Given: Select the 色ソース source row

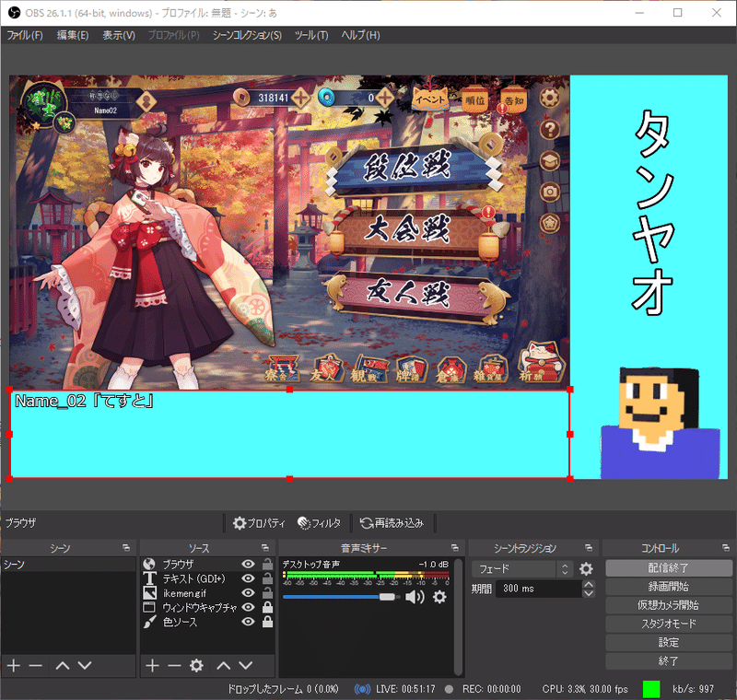Looking at the screenshot, I should click(x=207, y=622).
